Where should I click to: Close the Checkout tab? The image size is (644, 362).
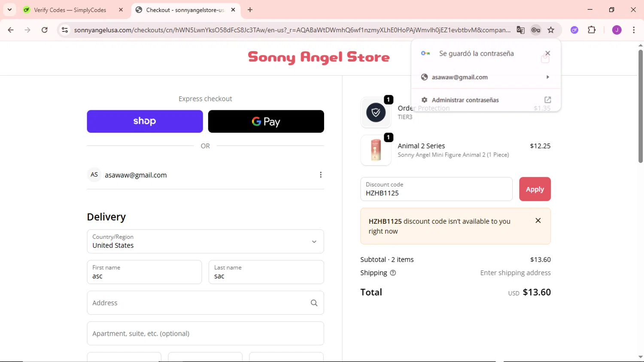point(233,10)
